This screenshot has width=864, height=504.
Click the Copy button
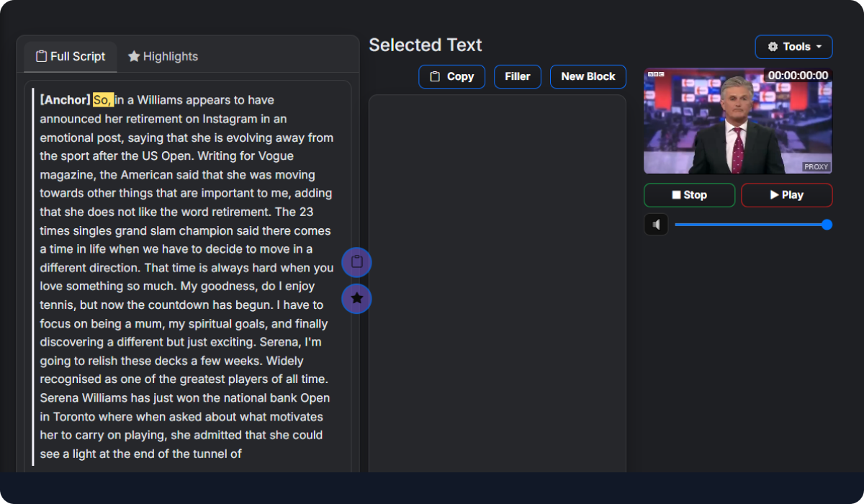coord(451,76)
